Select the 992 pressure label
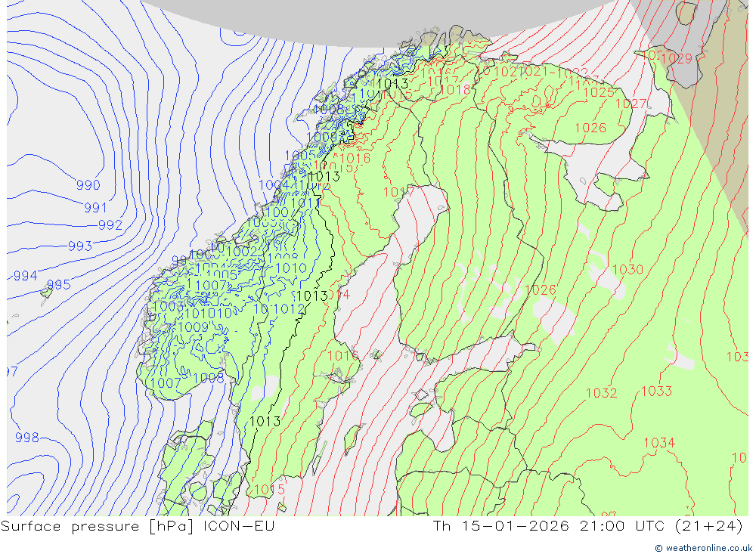Viewport: 756px width, 554px height. (110, 225)
